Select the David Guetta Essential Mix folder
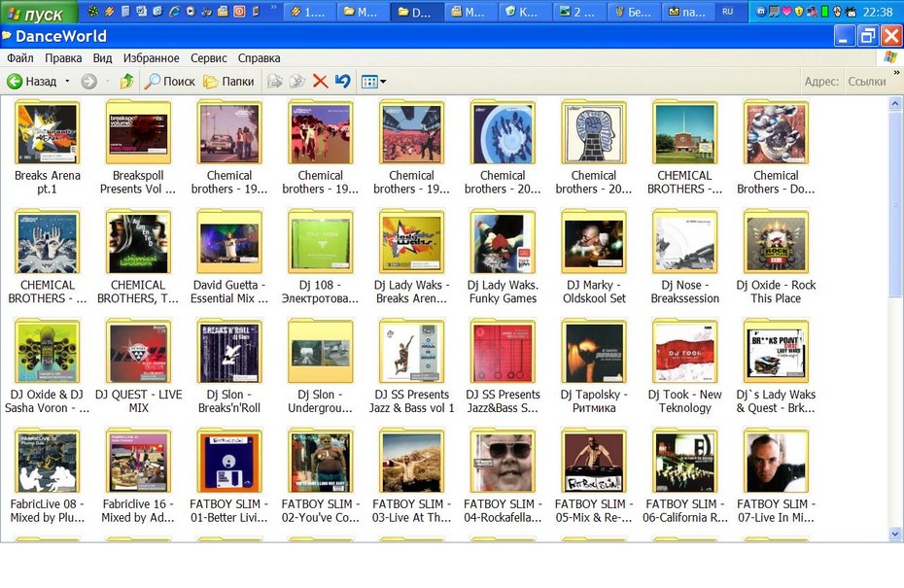 coord(229,258)
